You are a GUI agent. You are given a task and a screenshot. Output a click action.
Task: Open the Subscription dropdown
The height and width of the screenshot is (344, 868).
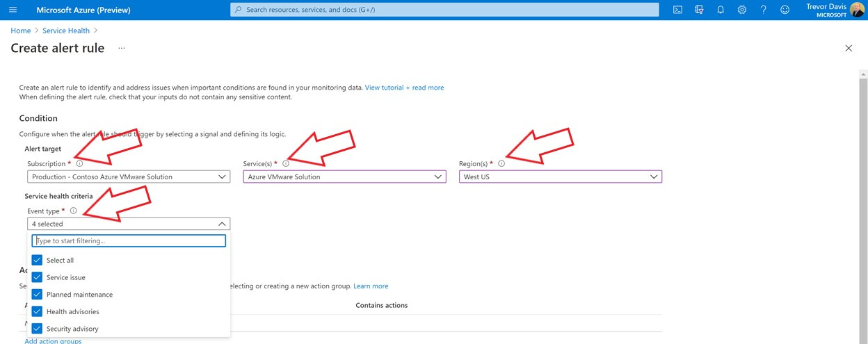point(129,177)
